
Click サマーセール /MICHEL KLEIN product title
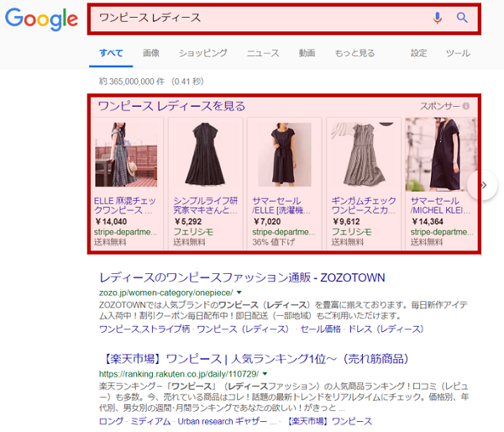[x=440, y=206]
